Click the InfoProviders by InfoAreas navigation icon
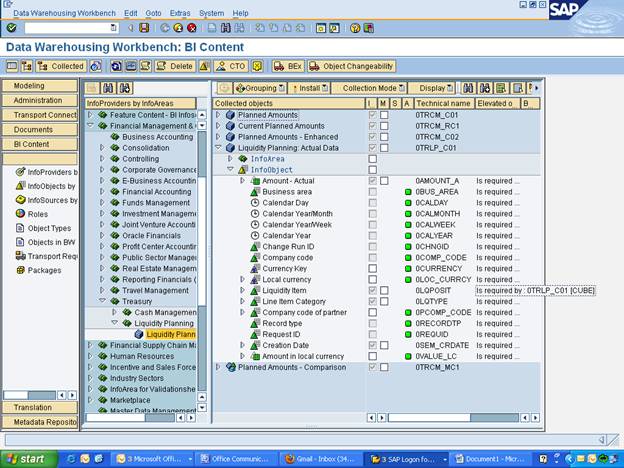624x468 pixels. (x=20, y=172)
